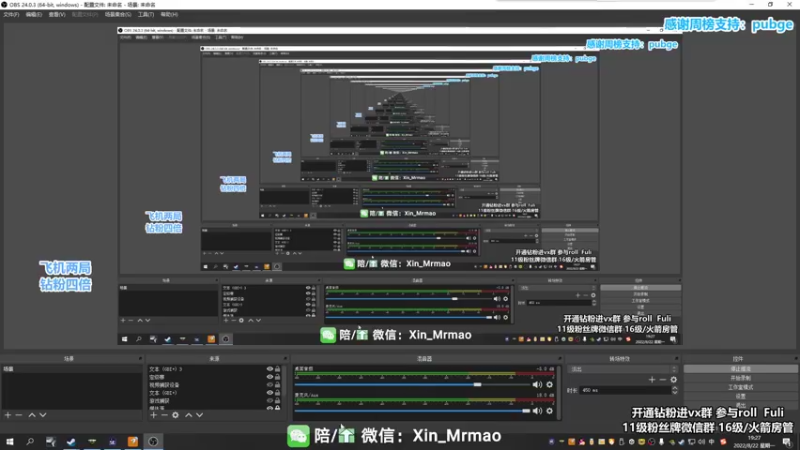Adjust transition duration stepper arrows
Image resolution: width=800 pixels, height=450 pixels.
[675, 390]
